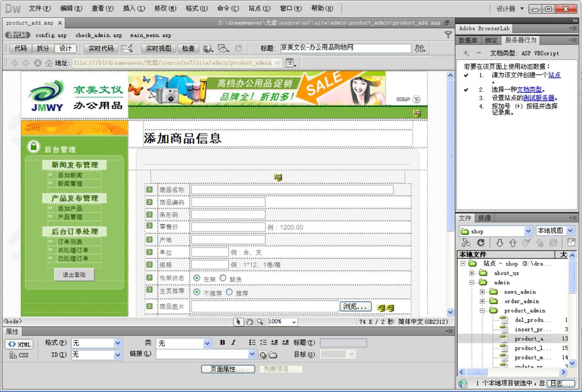Click the plus add server behavior icon
The width and height of the screenshot is (582, 392).
[x=466, y=53]
